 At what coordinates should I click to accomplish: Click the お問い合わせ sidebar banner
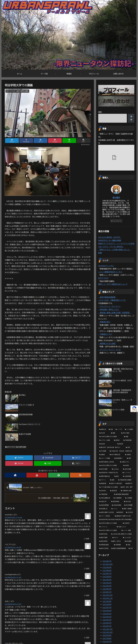(116, 101)
